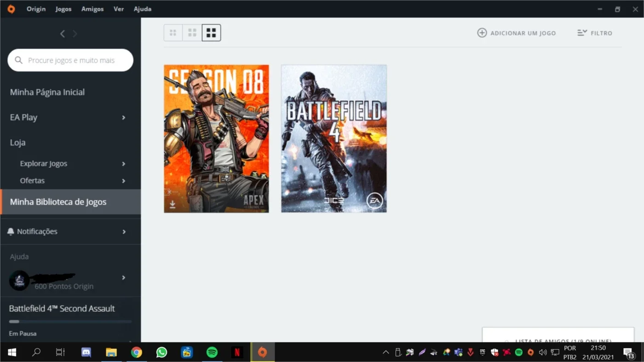Click '600 Pontos Origin' text
The image size is (644, 362).
[x=64, y=286]
